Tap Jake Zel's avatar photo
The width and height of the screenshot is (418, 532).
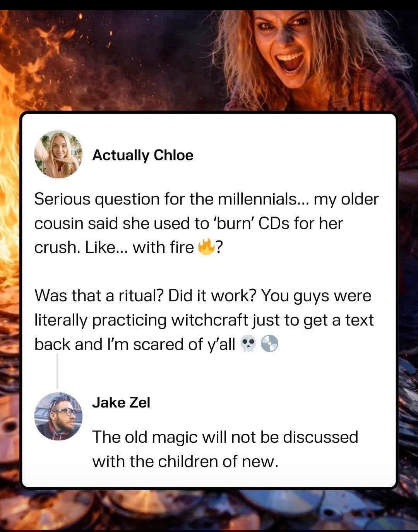point(58,416)
